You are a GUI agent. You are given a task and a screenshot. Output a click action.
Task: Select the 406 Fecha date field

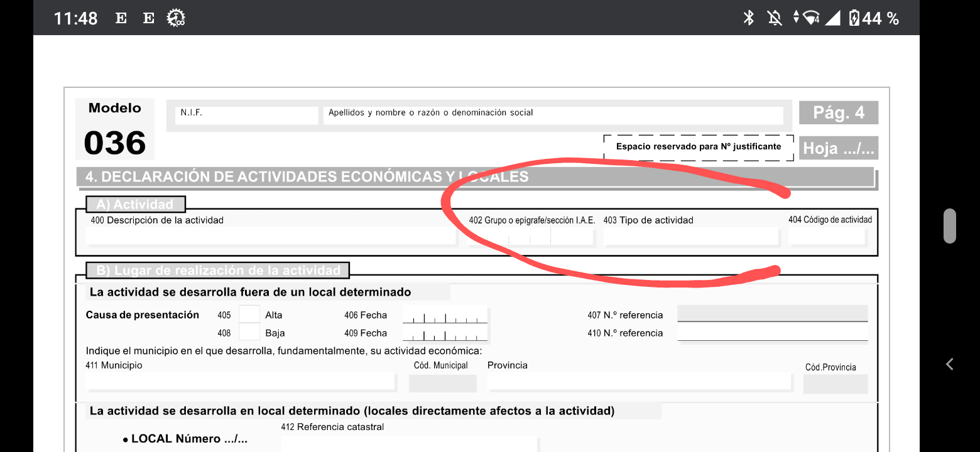point(445,315)
